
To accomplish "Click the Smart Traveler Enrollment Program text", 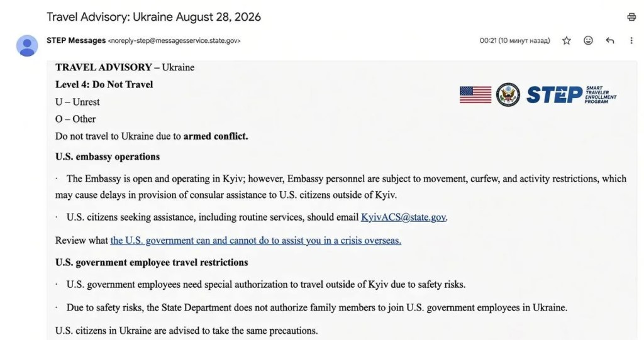I will tap(601, 95).
